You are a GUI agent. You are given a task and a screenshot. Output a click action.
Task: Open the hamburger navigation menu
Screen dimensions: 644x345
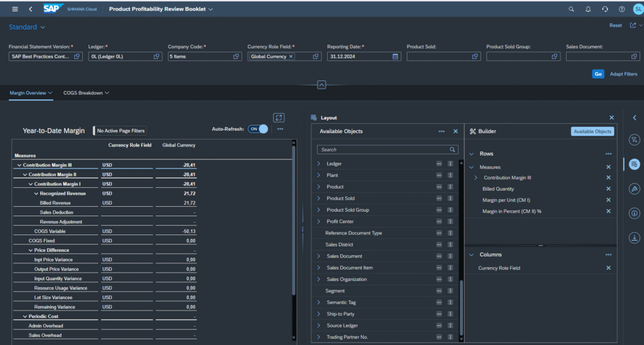coord(15,9)
